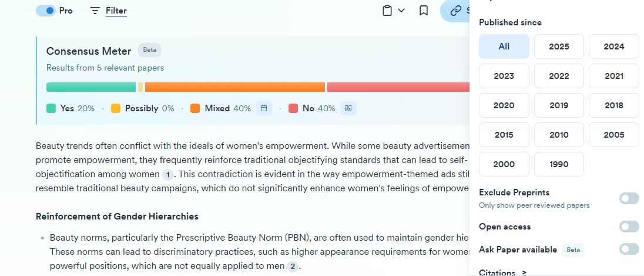Expand the Citations filter section
This screenshot has height=276, width=644.
click(503, 272)
